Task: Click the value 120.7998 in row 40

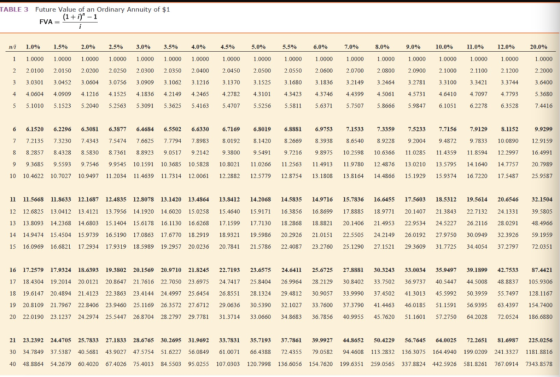Action: (259, 364)
